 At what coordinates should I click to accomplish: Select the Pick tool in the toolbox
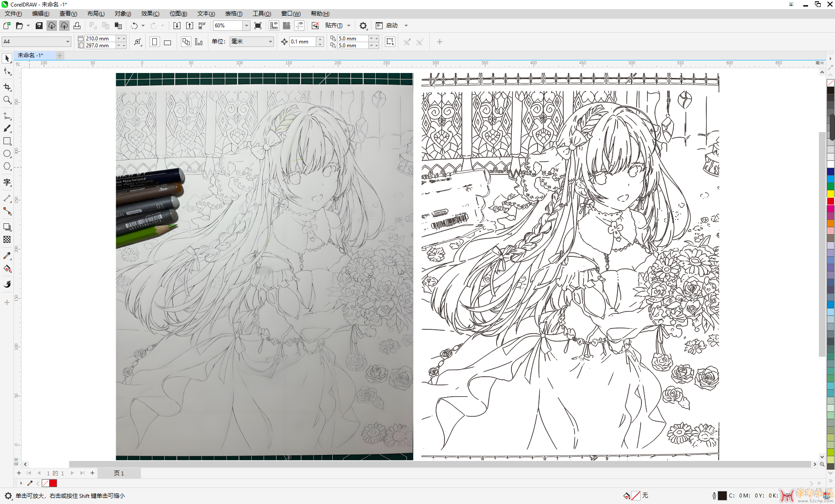point(7,58)
